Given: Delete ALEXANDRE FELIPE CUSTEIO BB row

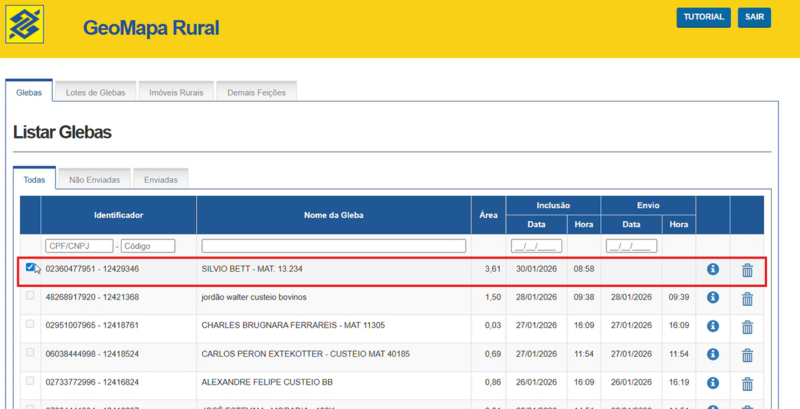Looking at the screenshot, I should (x=747, y=382).
